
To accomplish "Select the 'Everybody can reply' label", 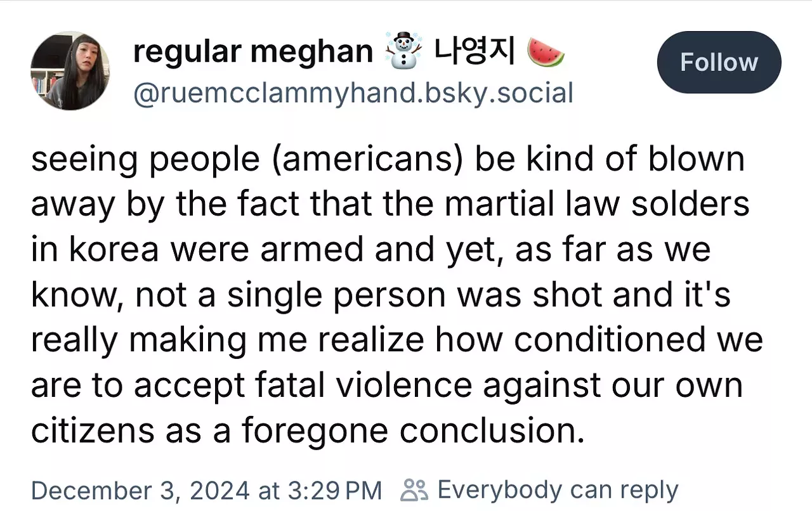I will [x=558, y=490].
